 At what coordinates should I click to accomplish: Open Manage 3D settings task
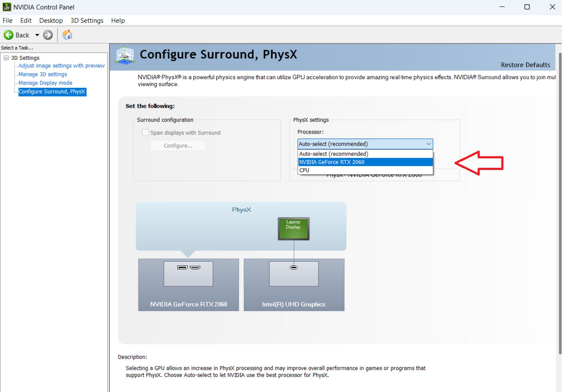pos(43,74)
